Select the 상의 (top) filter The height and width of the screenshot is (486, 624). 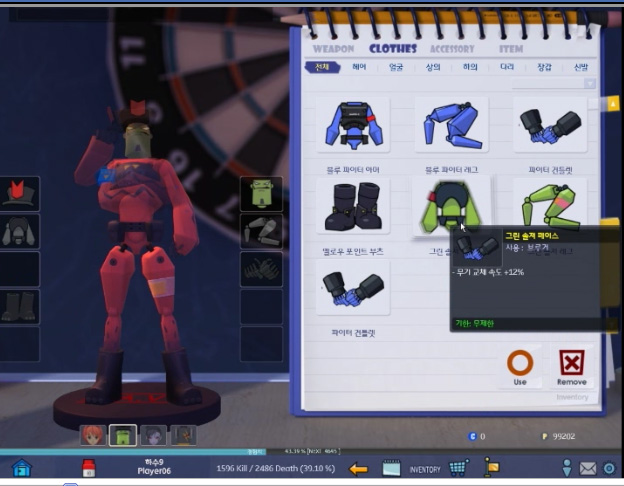coord(433,67)
